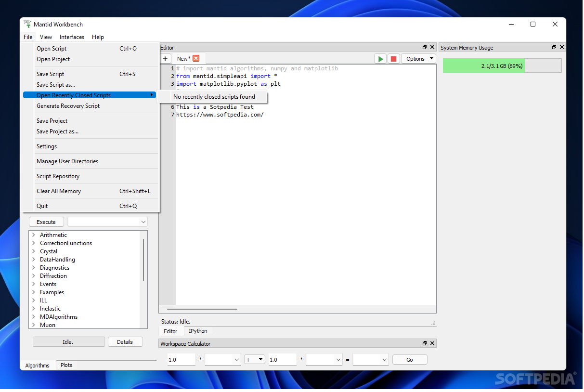Expand the ILL category
584x392 pixels.
(x=33, y=301)
